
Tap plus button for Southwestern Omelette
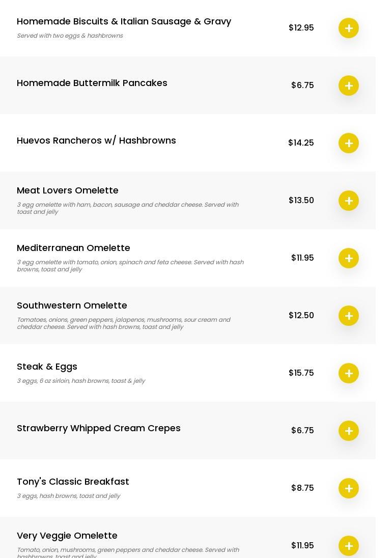(349, 316)
